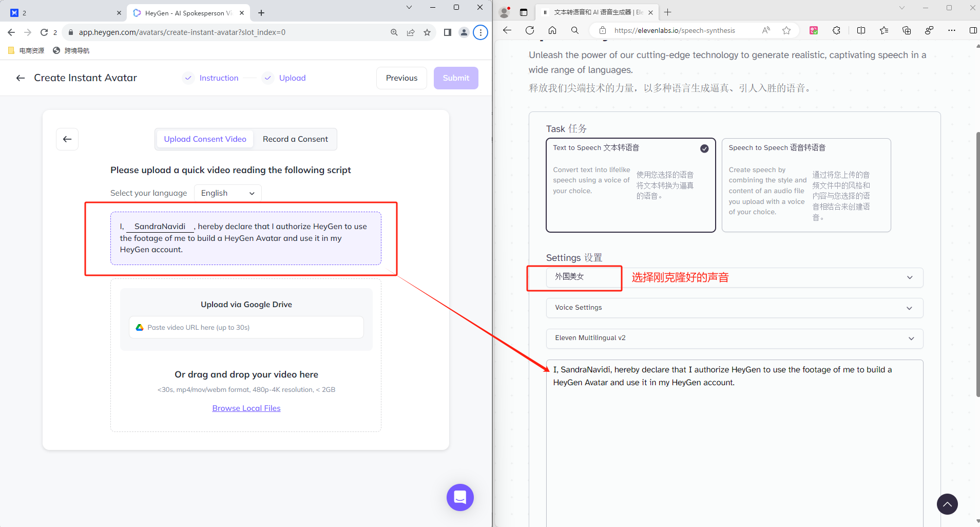Close the ElevenLabs tab in Edge
Viewport: 980px width, 527px height.
click(x=650, y=12)
